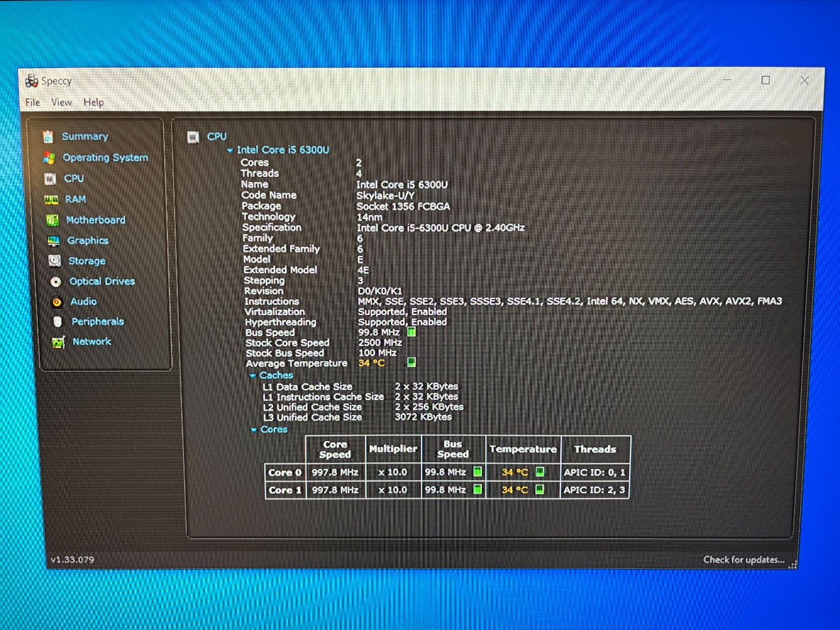The width and height of the screenshot is (840, 630).
Task: Click the CPU chip icon in sidebar
Action: point(50,179)
